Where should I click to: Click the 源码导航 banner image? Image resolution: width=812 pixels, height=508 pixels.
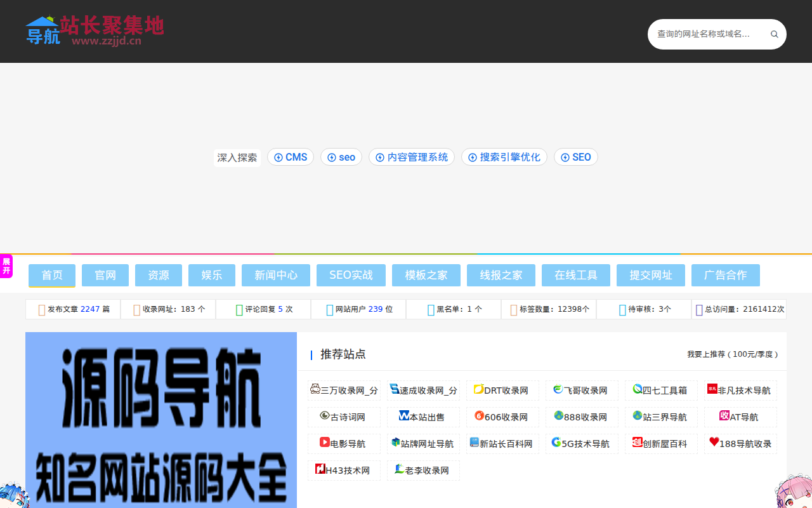point(161,420)
